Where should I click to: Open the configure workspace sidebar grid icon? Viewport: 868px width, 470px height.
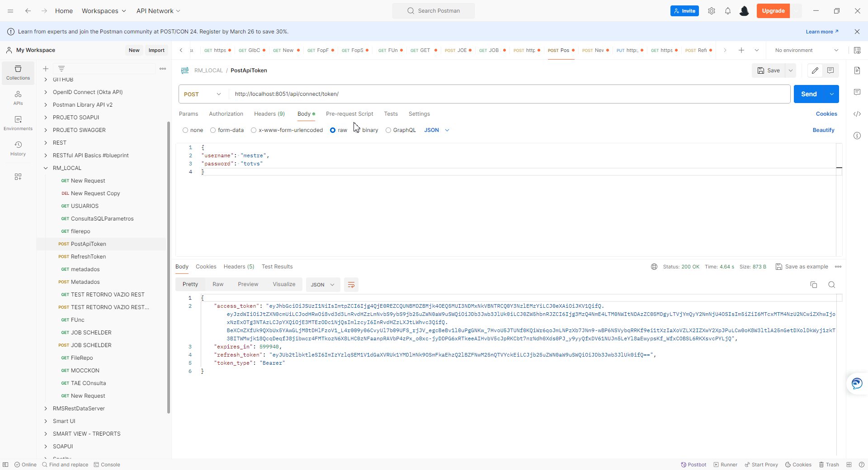[x=18, y=177]
